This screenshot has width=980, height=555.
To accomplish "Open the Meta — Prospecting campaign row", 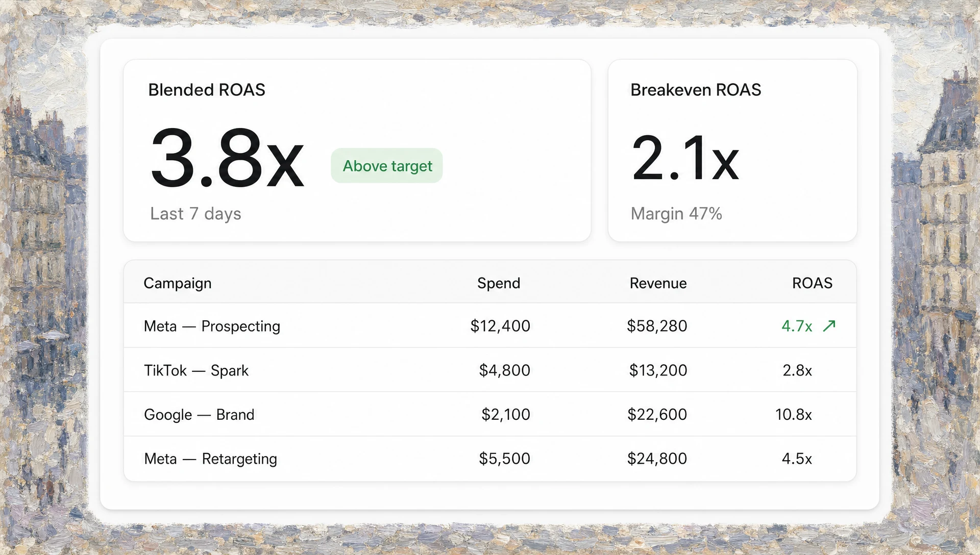I will click(490, 325).
